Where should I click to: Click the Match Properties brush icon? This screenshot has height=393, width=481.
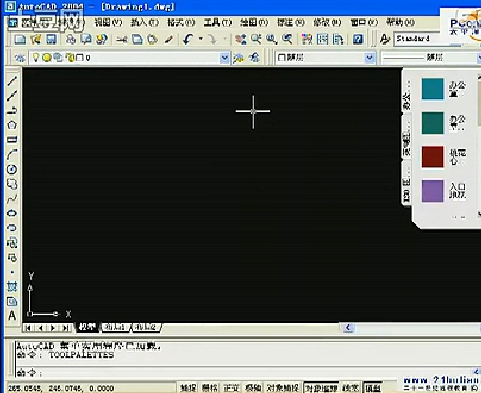(169, 39)
